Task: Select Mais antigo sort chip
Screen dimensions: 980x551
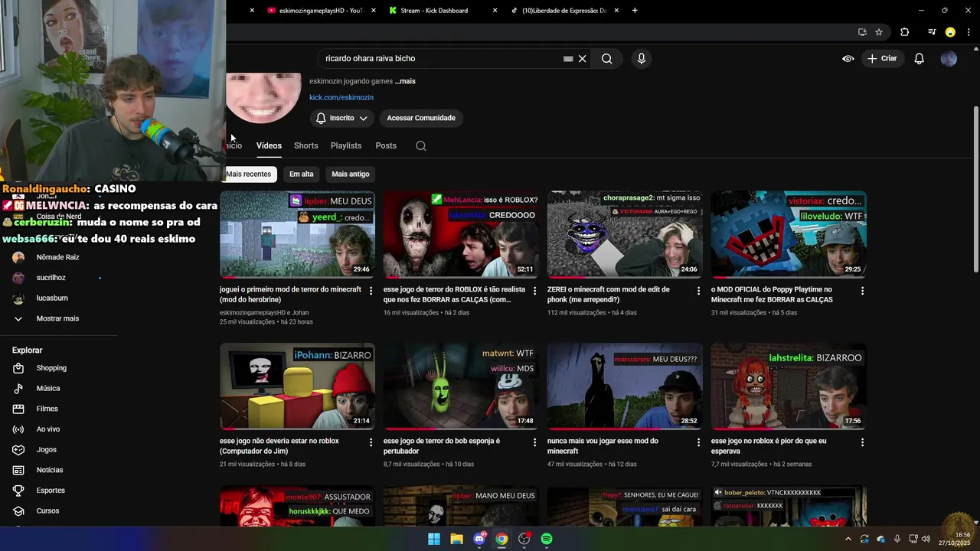Action: point(351,174)
